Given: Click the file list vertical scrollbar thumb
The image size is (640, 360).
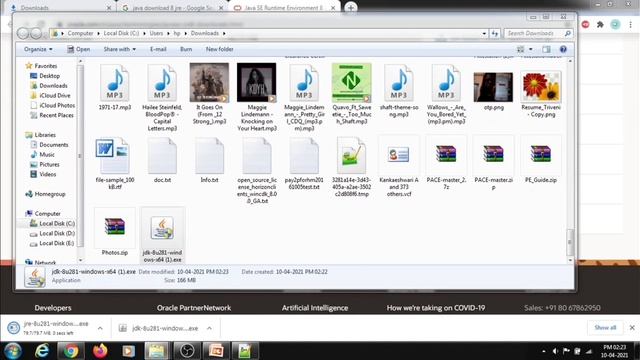Looking at the screenshot, I should [570, 242].
